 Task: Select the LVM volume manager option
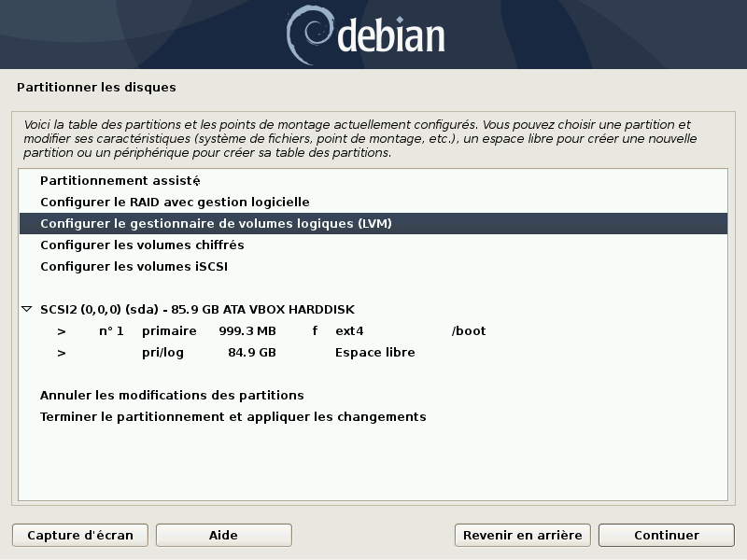tap(216, 224)
